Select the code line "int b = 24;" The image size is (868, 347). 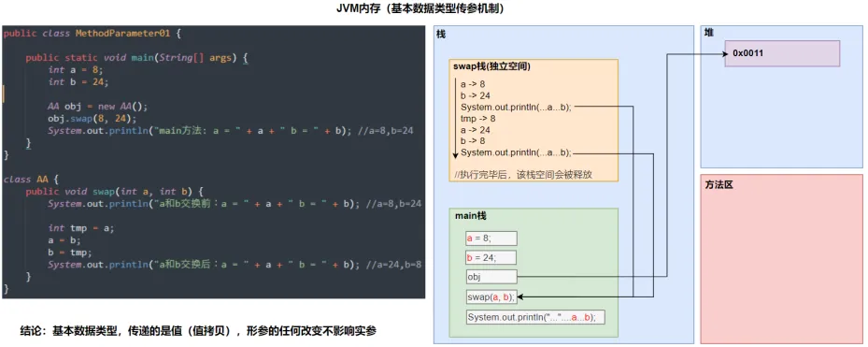pyautogui.click(x=78, y=82)
